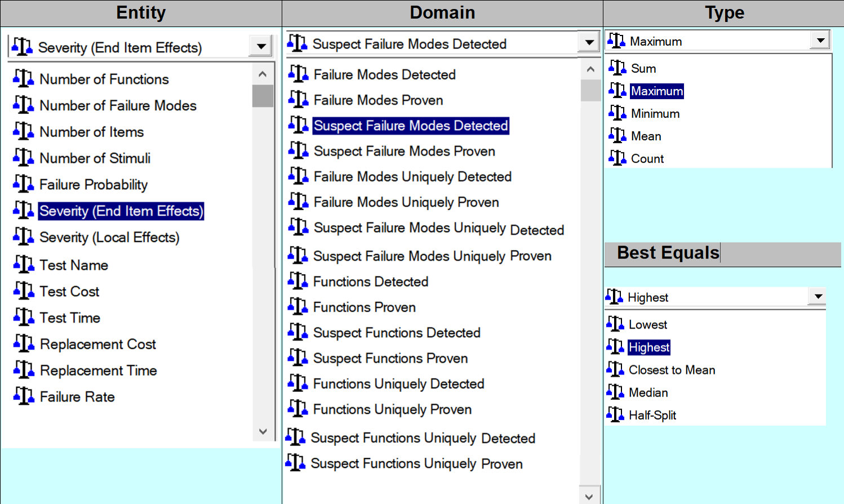Viewport: 844px width, 504px height.
Task: Click the scale icon beside Replacement Time
Action: [23, 370]
